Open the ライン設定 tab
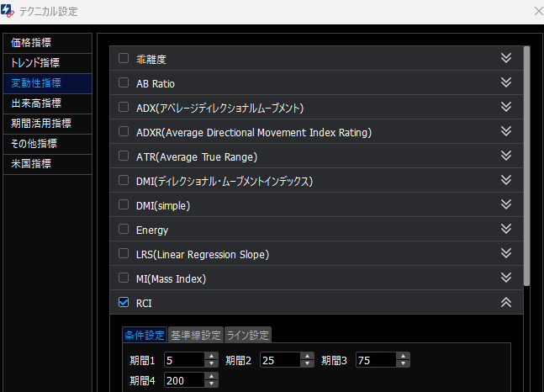 coord(248,336)
